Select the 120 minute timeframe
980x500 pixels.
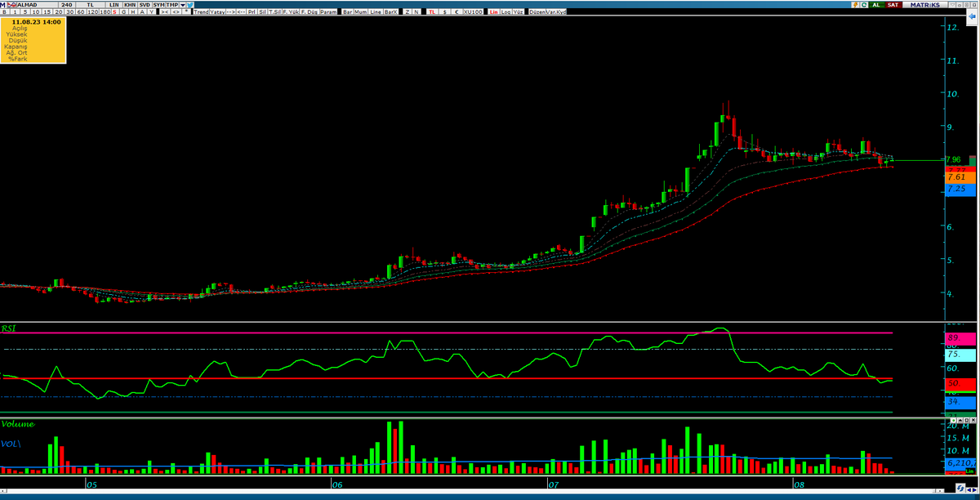coord(93,13)
